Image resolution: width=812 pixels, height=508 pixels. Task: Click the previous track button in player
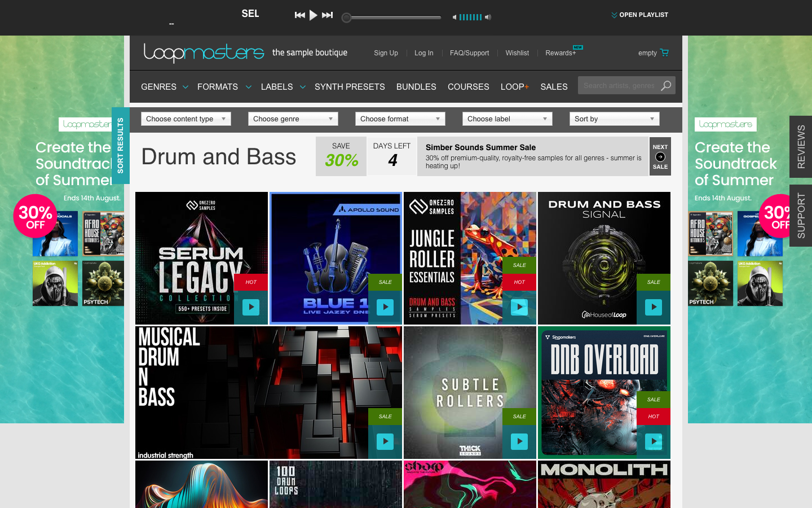coord(300,15)
